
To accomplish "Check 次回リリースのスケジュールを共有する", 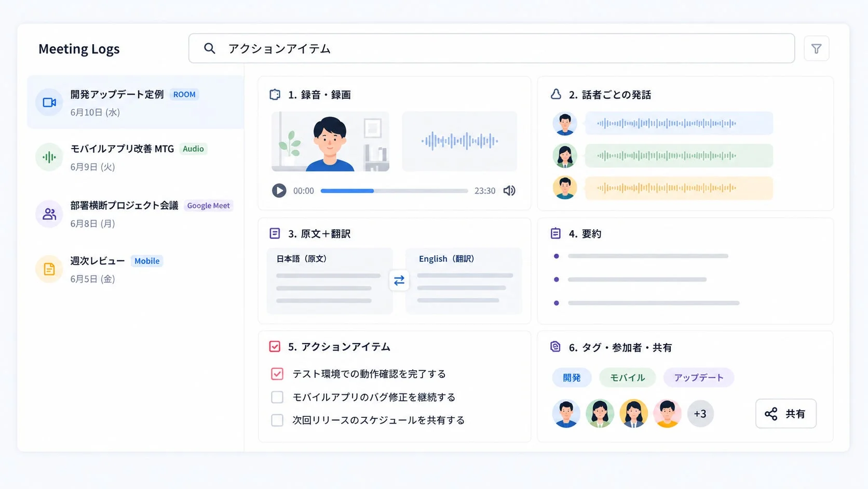I will (x=277, y=420).
